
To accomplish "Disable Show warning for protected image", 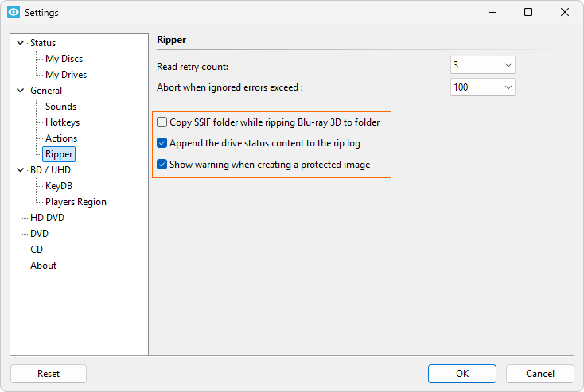I will click(x=162, y=165).
